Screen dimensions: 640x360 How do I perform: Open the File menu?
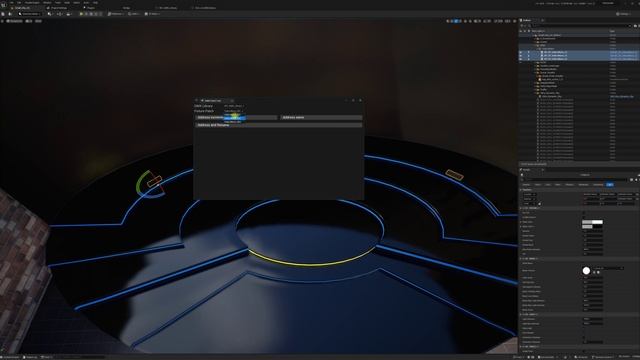[12, 2]
